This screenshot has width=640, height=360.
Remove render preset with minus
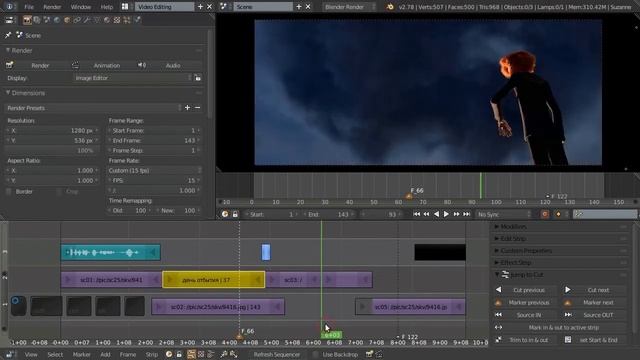coord(198,108)
